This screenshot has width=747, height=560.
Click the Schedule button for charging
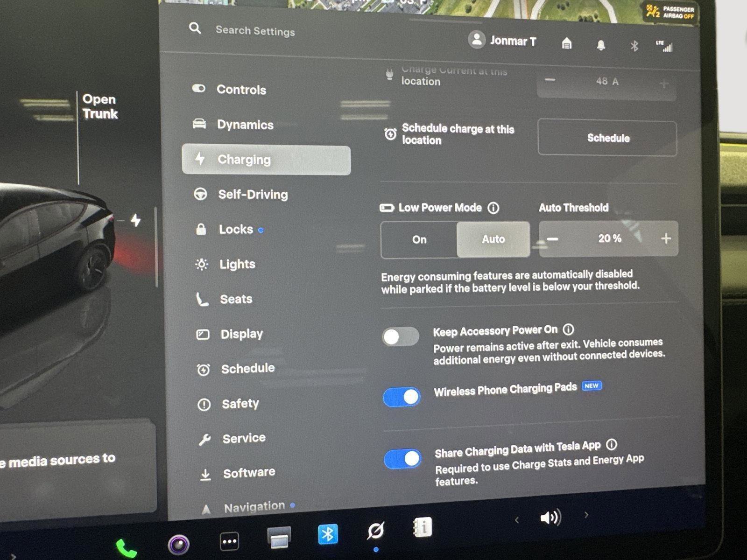(x=607, y=138)
